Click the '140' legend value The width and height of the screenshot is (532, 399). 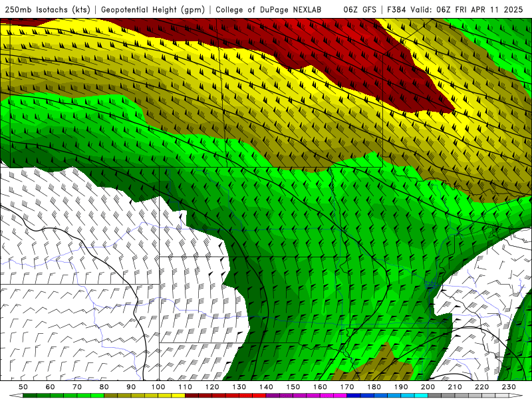[266, 387]
